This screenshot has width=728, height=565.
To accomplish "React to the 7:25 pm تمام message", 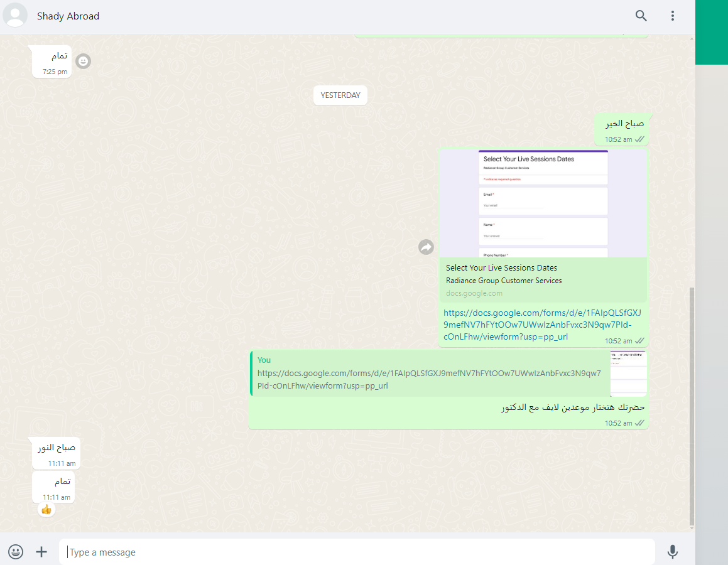I will pyautogui.click(x=83, y=62).
